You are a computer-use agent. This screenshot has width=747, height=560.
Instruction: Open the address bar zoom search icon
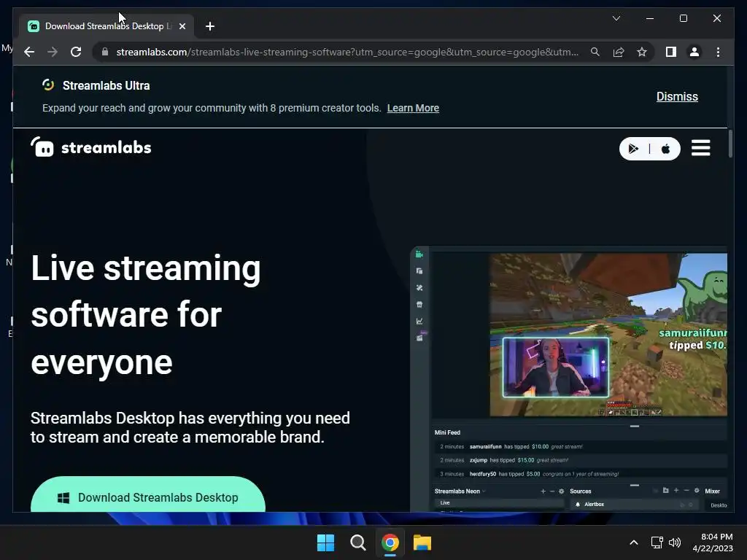[595, 52]
